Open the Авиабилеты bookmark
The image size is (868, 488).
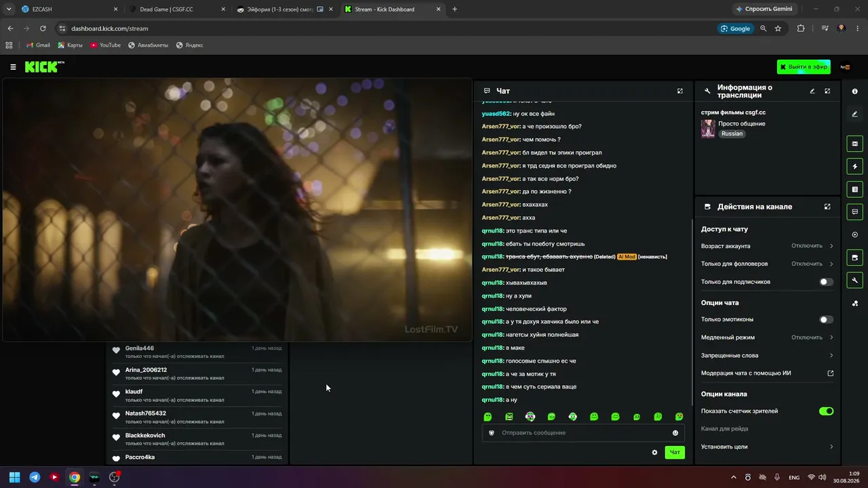(148, 45)
